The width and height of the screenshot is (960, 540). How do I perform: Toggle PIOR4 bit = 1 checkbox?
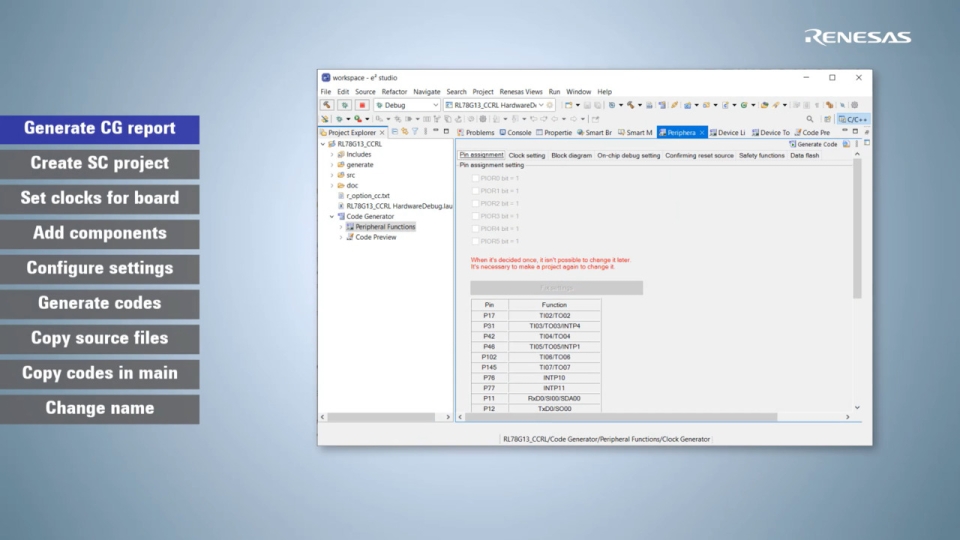point(475,228)
